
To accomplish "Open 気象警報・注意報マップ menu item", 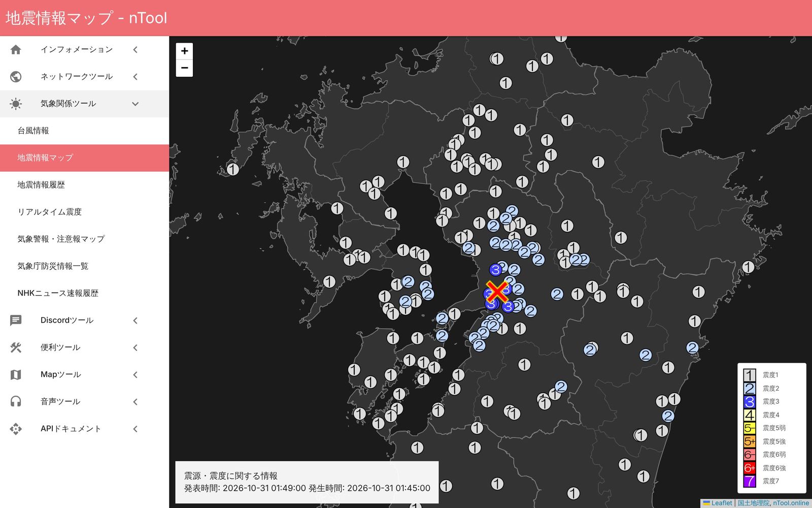I will (84, 239).
